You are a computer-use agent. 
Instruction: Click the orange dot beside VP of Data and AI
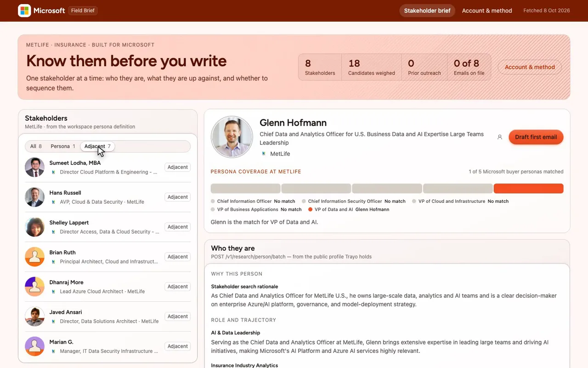[311, 209]
